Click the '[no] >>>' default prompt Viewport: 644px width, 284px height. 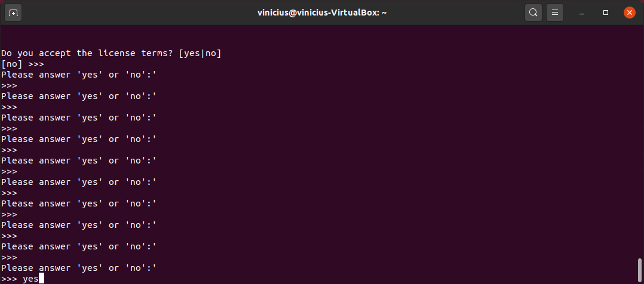click(22, 64)
